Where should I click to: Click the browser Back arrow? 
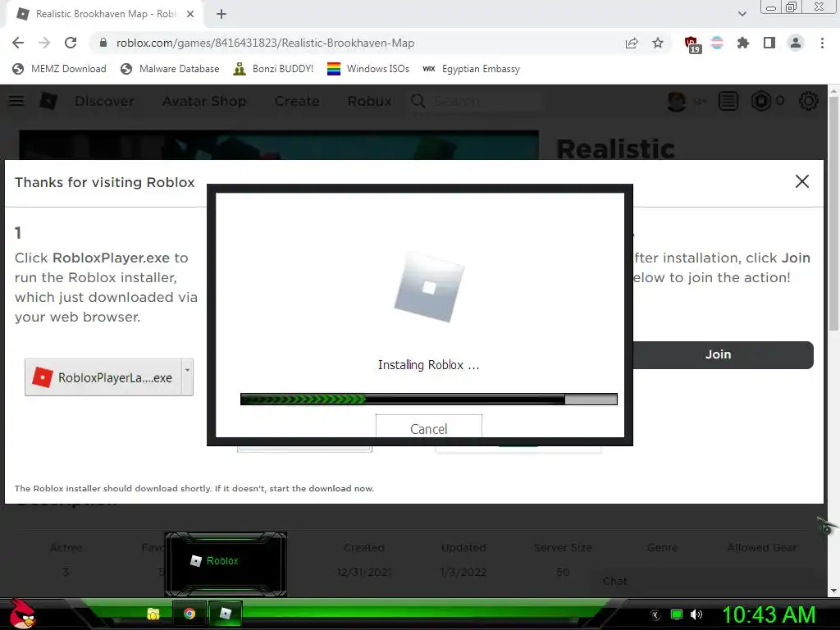point(18,43)
